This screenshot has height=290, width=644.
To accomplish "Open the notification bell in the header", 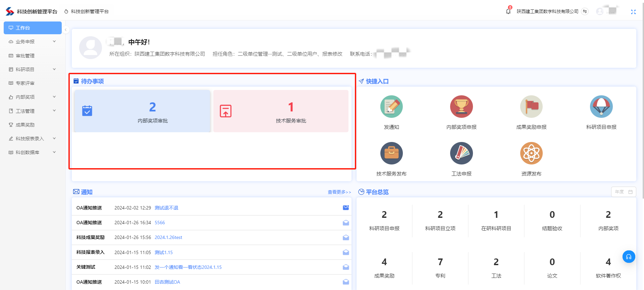I will 508,11.
